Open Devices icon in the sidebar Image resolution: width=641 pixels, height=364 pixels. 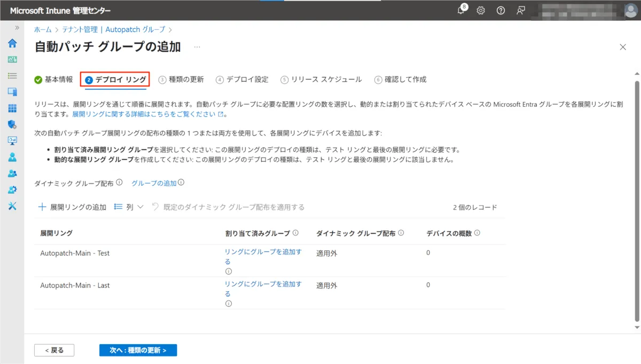coord(12,92)
